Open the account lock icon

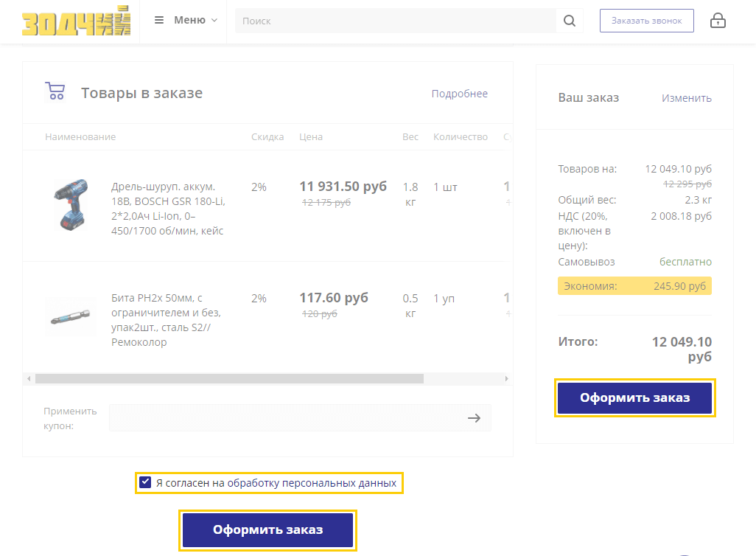(x=718, y=21)
